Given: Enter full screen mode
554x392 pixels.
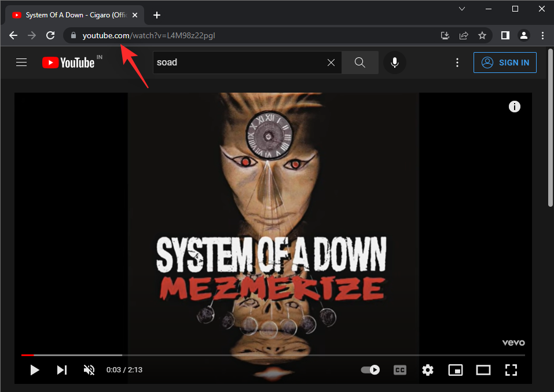Looking at the screenshot, I should pos(511,370).
